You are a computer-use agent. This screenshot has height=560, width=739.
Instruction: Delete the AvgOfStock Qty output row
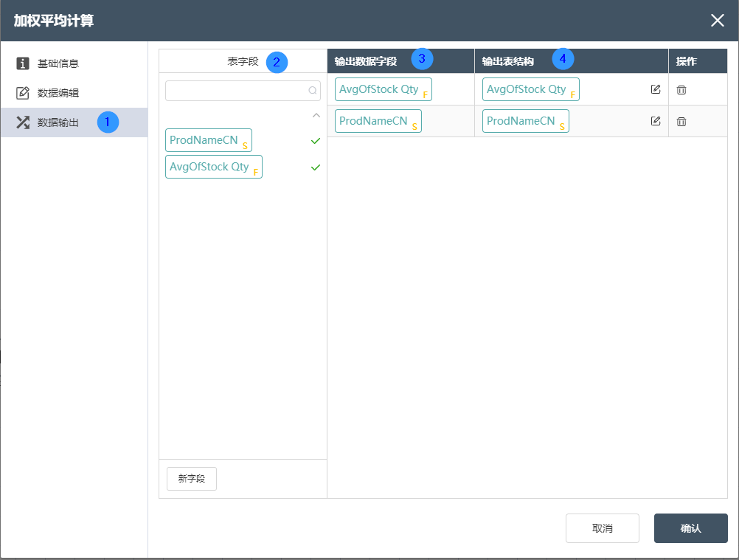click(x=681, y=89)
